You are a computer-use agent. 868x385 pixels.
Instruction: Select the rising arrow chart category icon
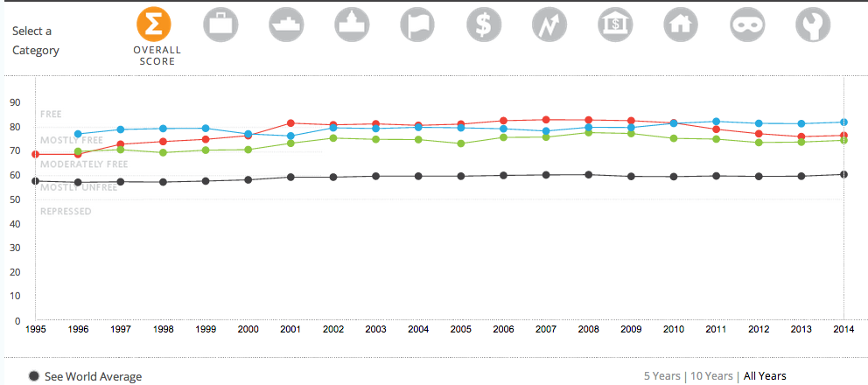coord(549,25)
